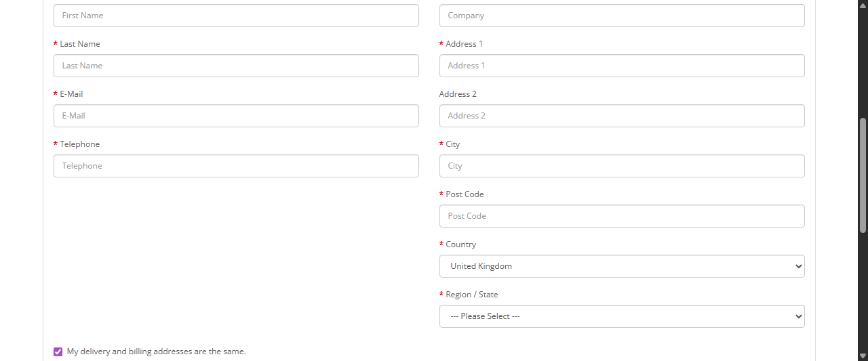The width and height of the screenshot is (868, 361).
Task: Uncheck delivery and billing addresses same checkbox
Action: [x=58, y=352]
